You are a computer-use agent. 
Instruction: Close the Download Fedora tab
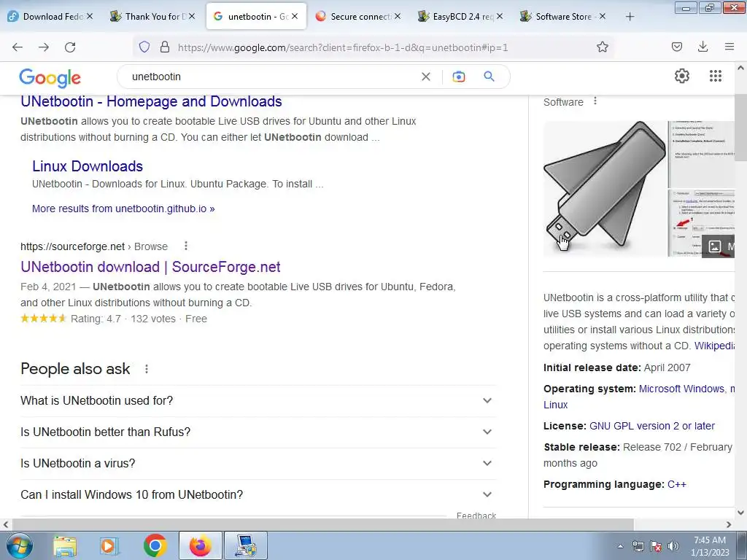click(x=90, y=16)
